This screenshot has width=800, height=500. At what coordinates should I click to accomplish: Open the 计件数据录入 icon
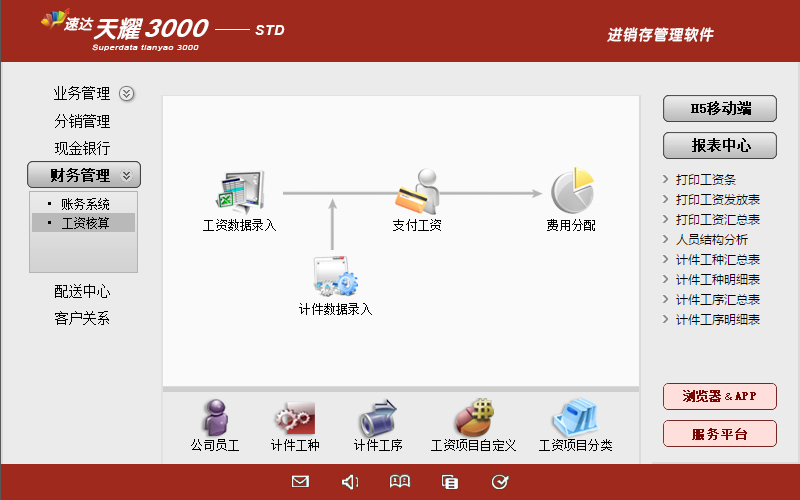[x=335, y=275]
